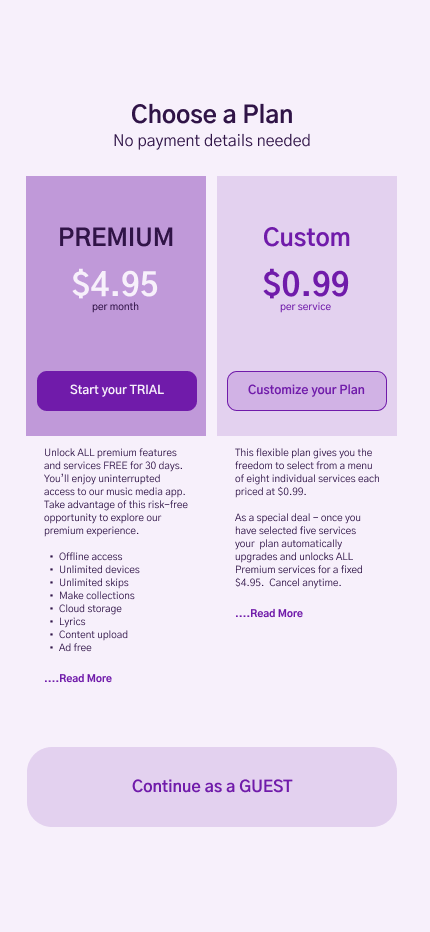The width and height of the screenshot is (430, 932).
Task: Click the Customize your Plan button
Action: 307,391
